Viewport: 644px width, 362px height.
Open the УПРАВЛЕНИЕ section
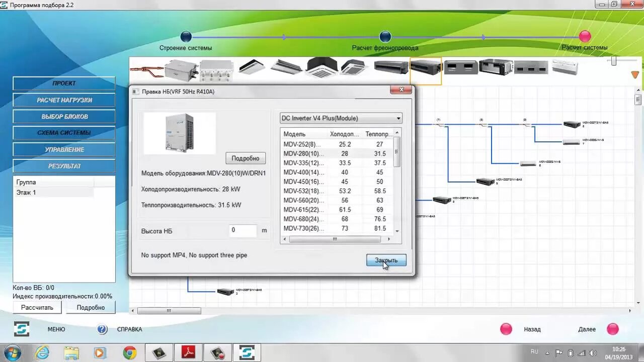pyautogui.click(x=64, y=150)
